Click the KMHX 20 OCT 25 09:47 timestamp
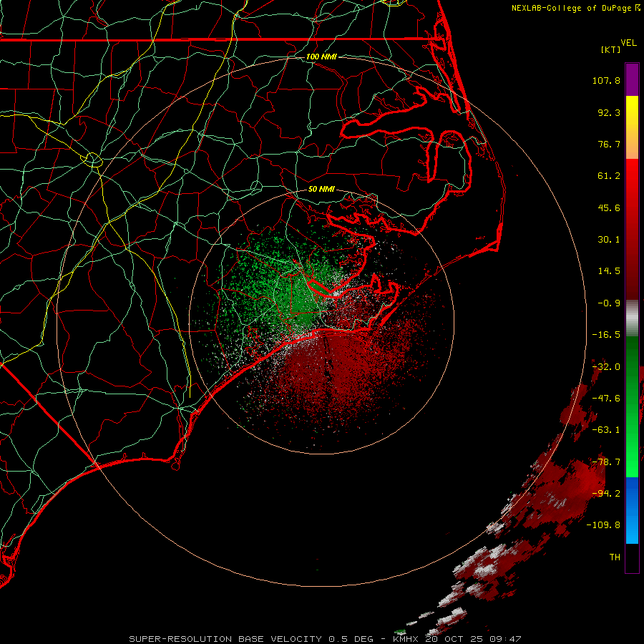 pos(457,639)
